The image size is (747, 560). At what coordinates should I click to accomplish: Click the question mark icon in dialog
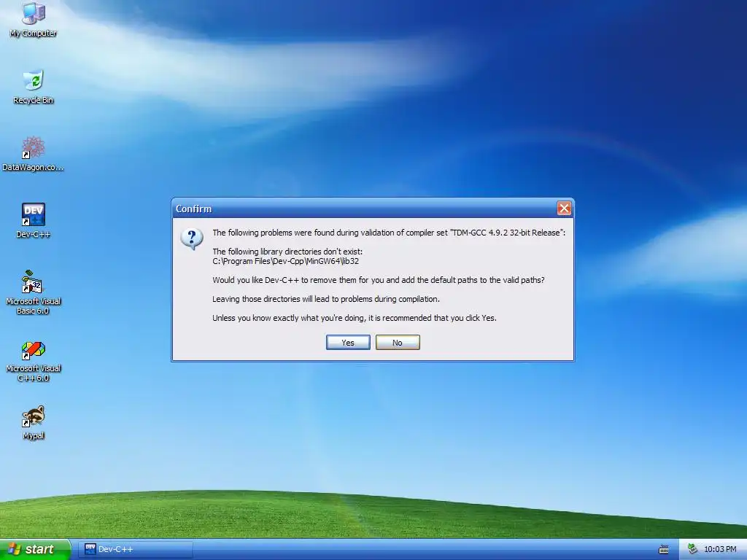(192, 238)
